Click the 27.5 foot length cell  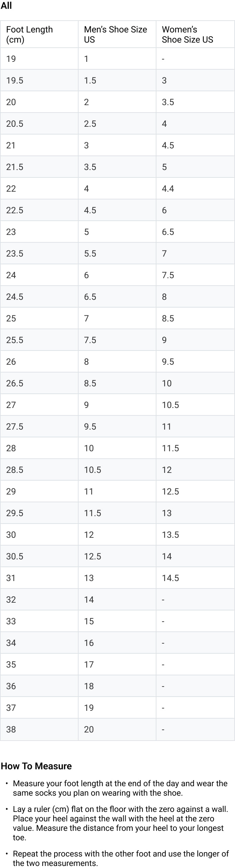click(x=39, y=427)
